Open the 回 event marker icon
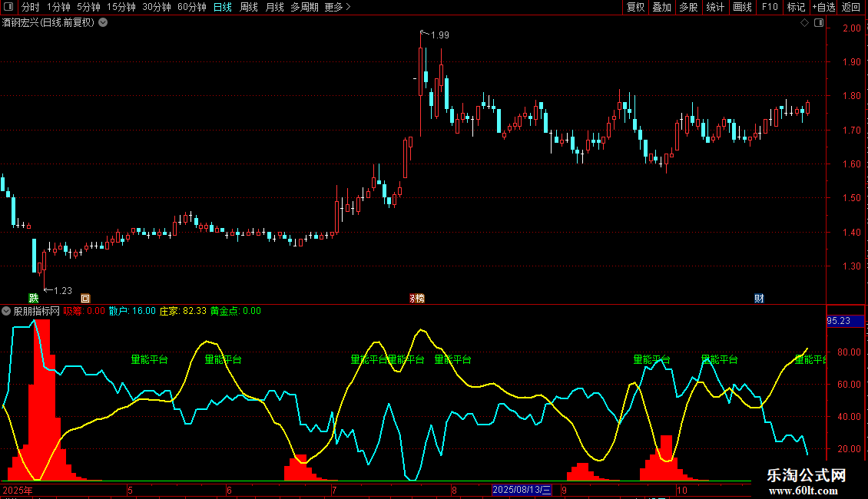 point(85,298)
